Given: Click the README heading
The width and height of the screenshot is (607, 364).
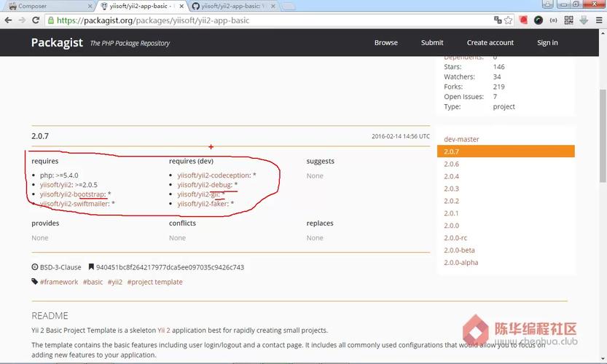Looking at the screenshot, I should pyautogui.click(x=50, y=316).
